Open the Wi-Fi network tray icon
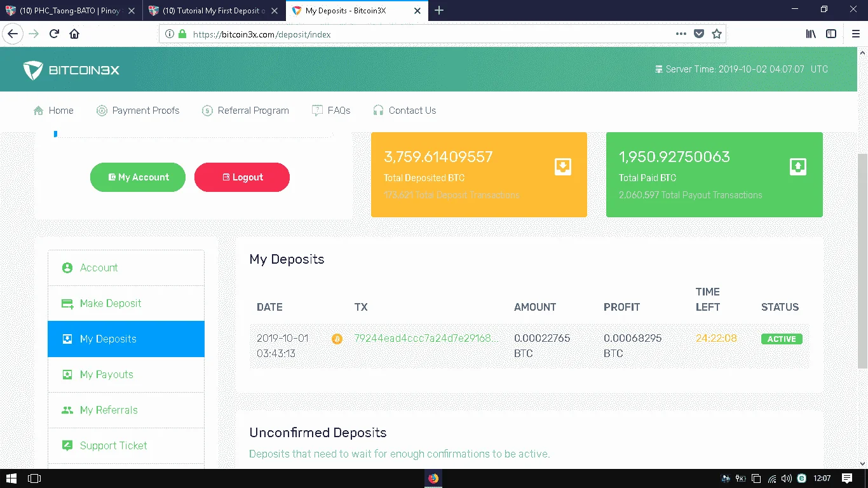The image size is (868, 488). click(773, 478)
